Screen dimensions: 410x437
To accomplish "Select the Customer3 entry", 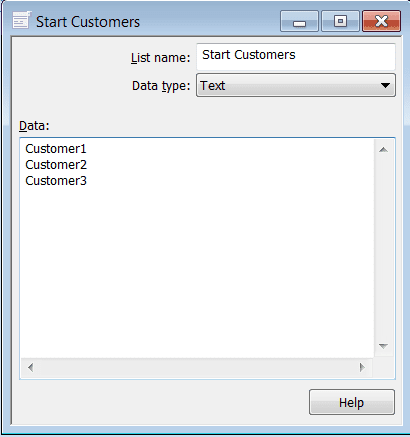I will click(56, 181).
